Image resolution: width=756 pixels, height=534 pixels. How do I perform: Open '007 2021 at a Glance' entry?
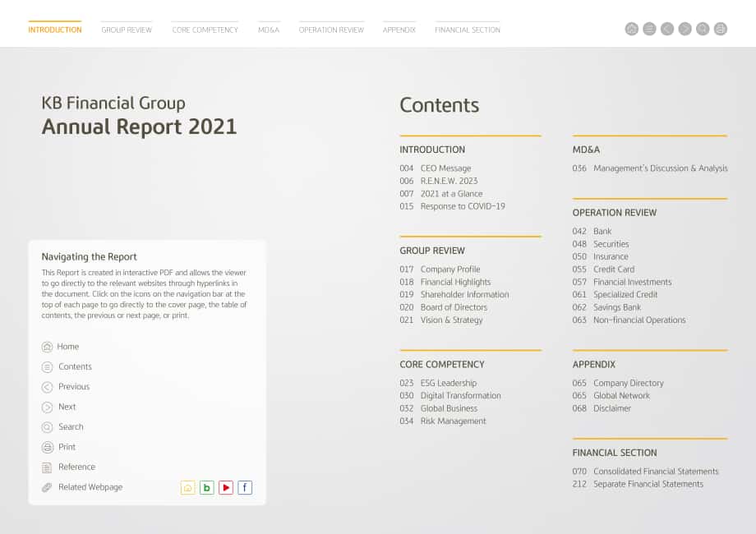click(x=441, y=194)
